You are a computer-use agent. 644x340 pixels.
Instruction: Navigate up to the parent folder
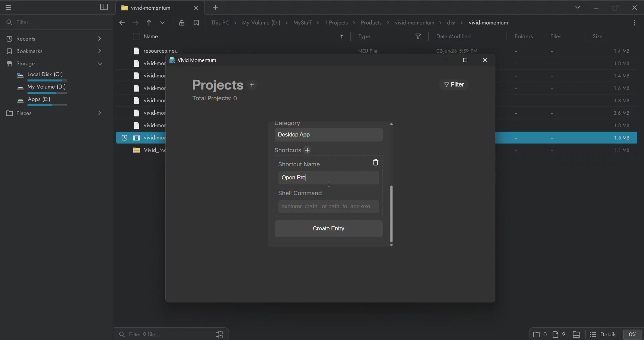point(149,23)
